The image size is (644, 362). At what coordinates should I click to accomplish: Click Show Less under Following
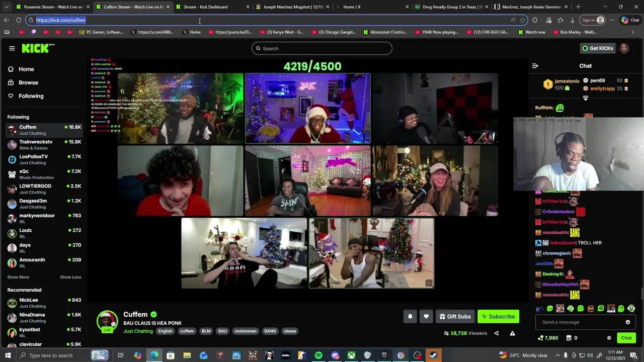tap(70, 277)
